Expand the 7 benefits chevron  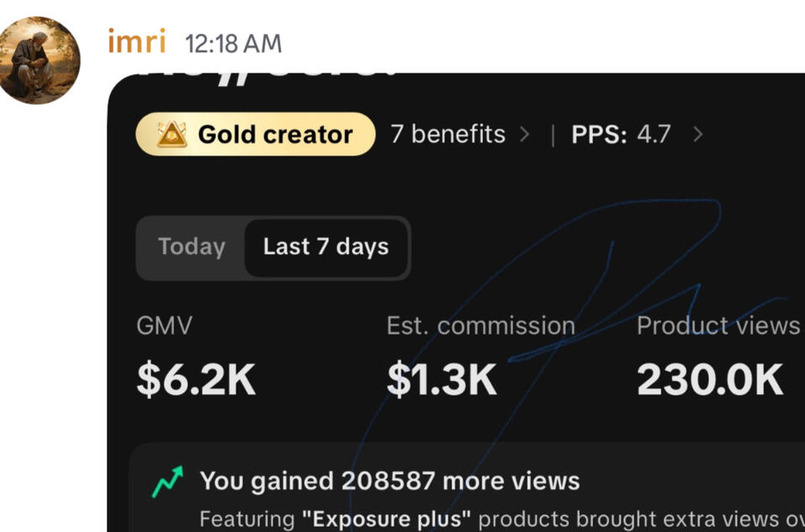pos(525,133)
